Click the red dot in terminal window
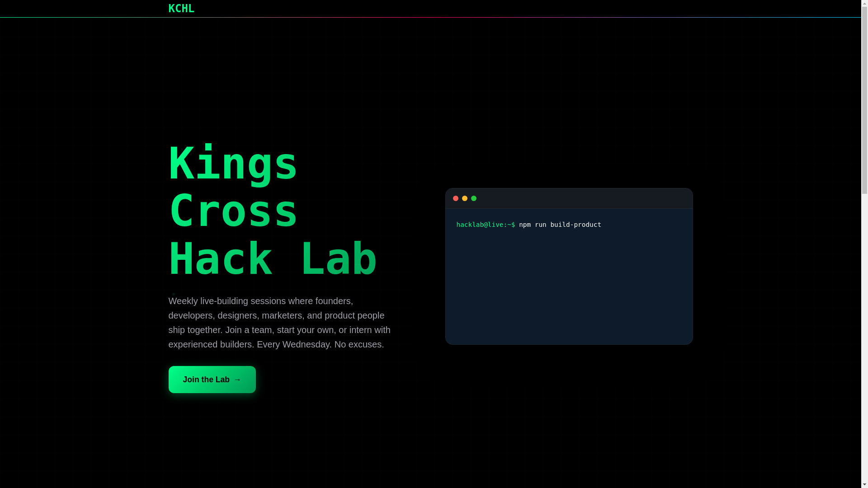Image resolution: width=868 pixels, height=488 pixels. click(x=456, y=198)
